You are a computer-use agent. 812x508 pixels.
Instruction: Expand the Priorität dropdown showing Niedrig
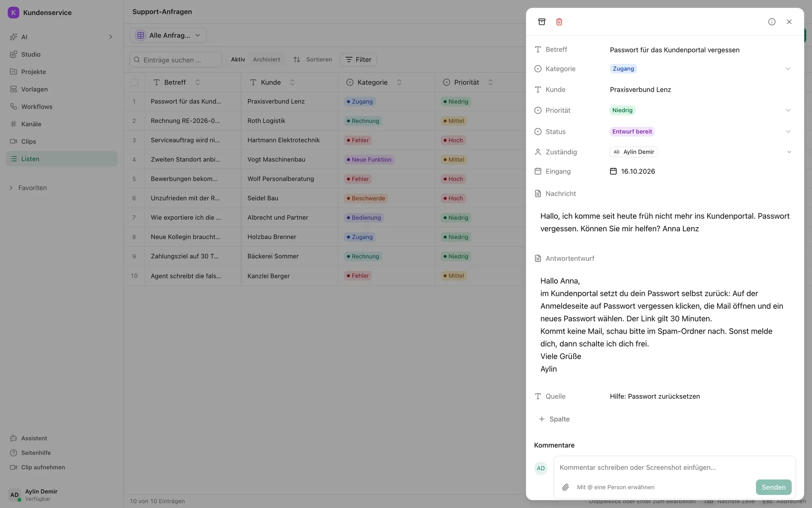pos(788,111)
